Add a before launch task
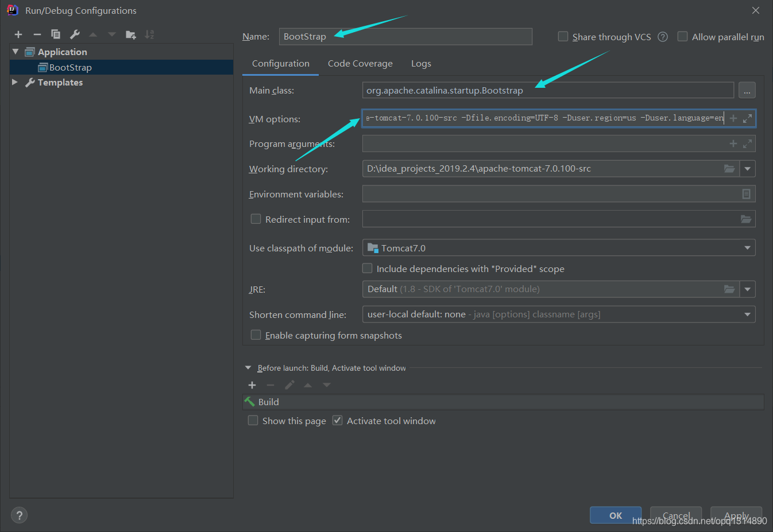This screenshot has height=532, width=773. pyautogui.click(x=252, y=385)
